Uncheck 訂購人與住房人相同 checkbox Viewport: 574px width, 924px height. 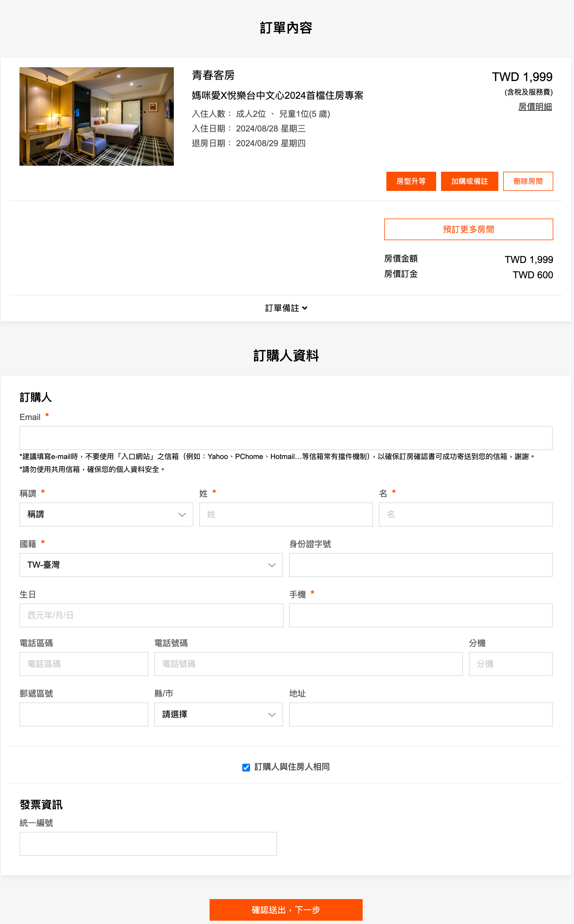[246, 767]
